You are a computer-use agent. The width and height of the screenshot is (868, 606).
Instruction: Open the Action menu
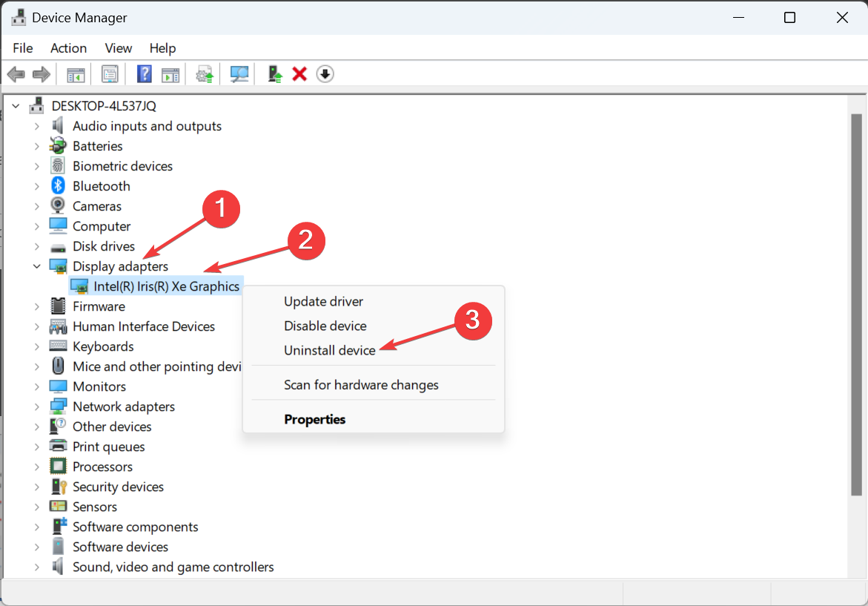[69, 48]
